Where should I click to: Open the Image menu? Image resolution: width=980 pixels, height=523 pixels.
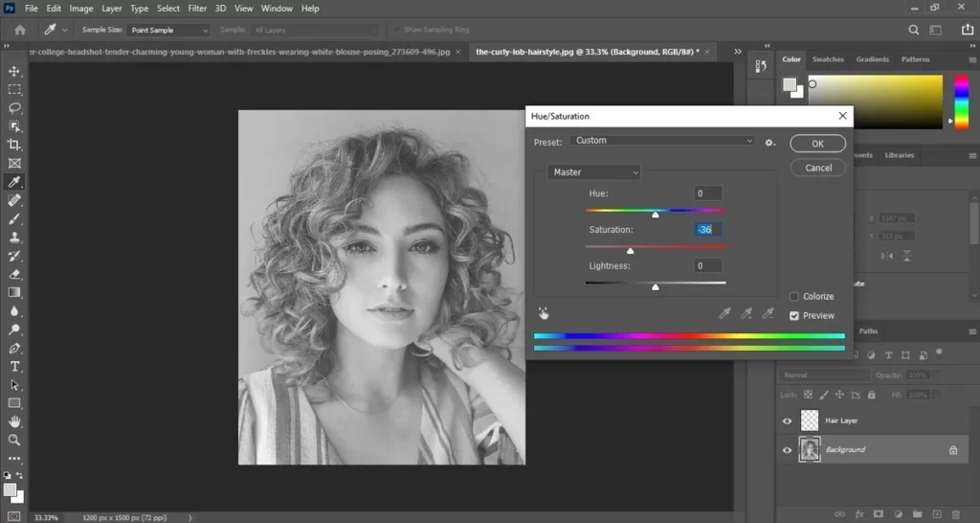point(80,8)
